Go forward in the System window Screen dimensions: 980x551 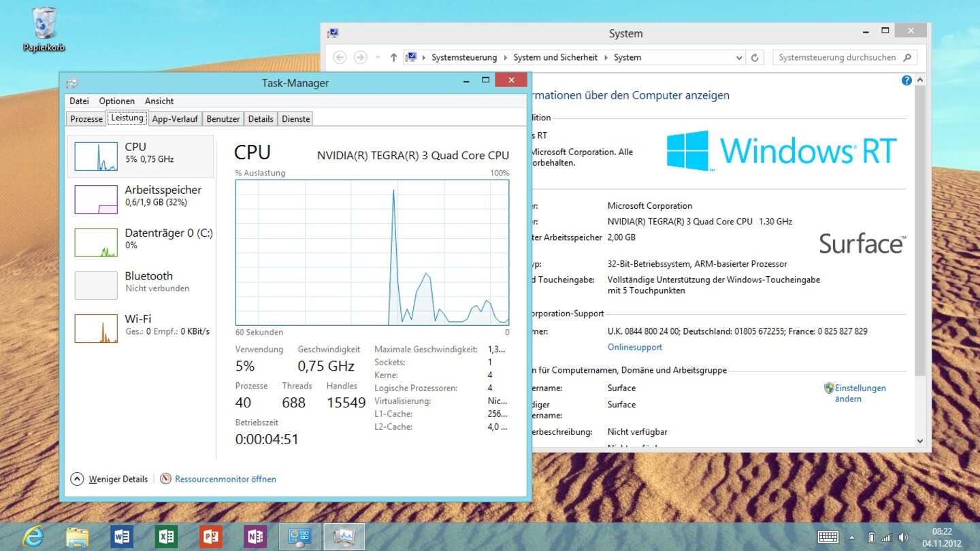point(361,58)
